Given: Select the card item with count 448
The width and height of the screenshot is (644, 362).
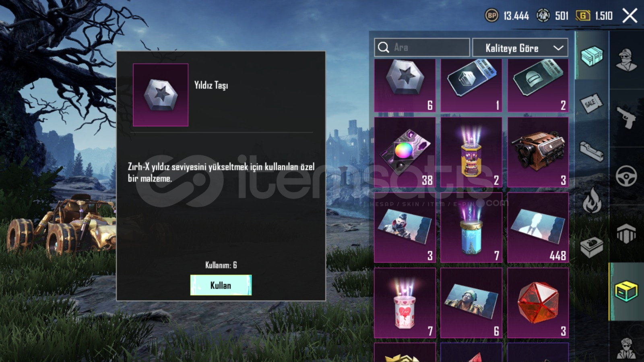Looking at the screenshot, I should coord(538,228).
